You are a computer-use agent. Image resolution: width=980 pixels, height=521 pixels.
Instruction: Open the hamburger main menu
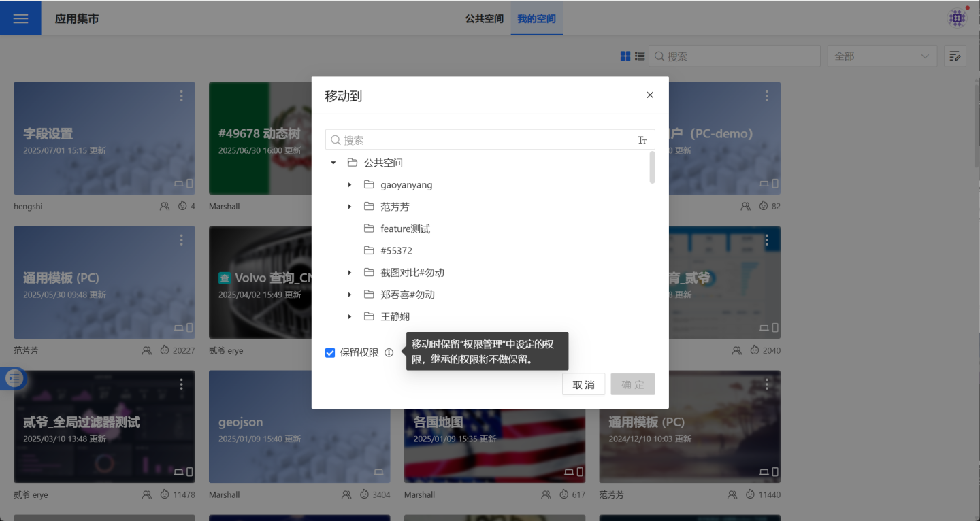tap(20, 18)
